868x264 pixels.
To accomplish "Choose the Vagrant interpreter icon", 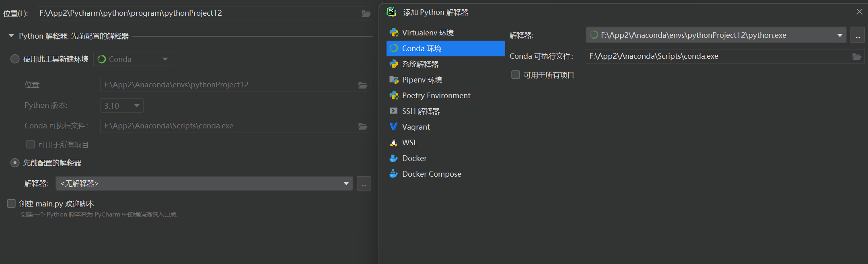I will [394, 127].
